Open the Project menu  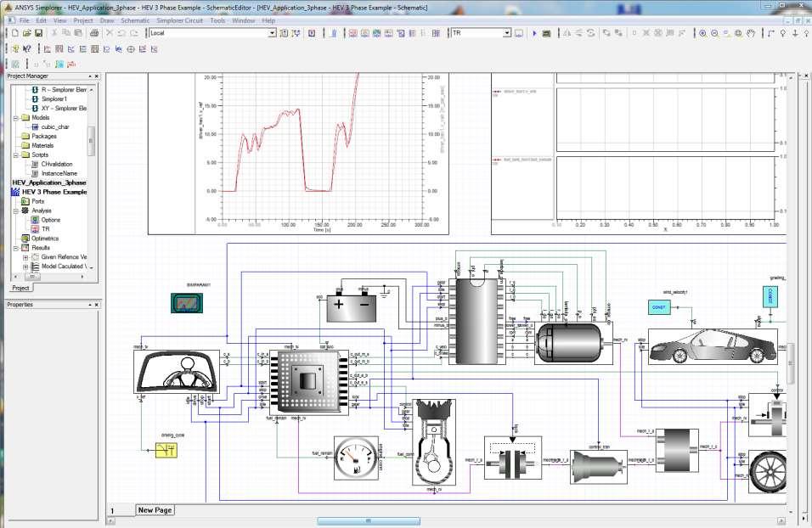(83, 20)
